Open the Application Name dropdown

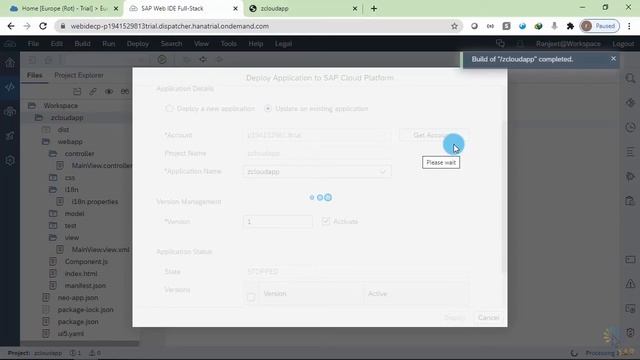(x=382, y=172)
